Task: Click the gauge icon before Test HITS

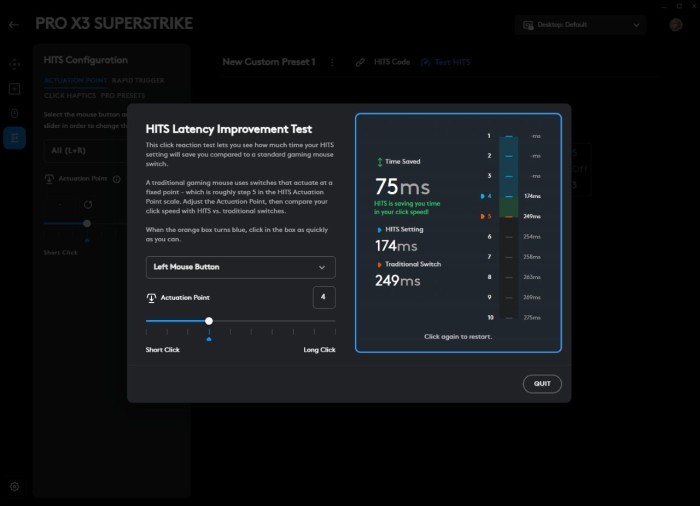Action: [425, 63]
